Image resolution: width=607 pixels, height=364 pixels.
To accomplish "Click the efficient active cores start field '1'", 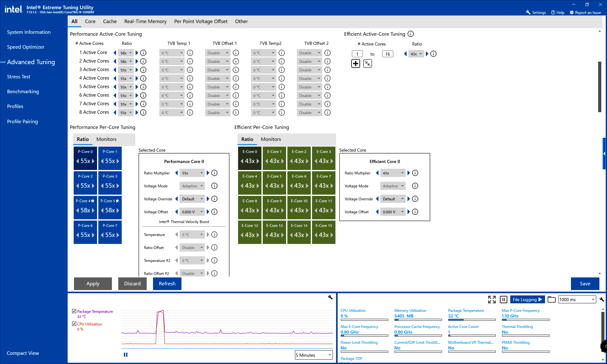I will point(357,54).
